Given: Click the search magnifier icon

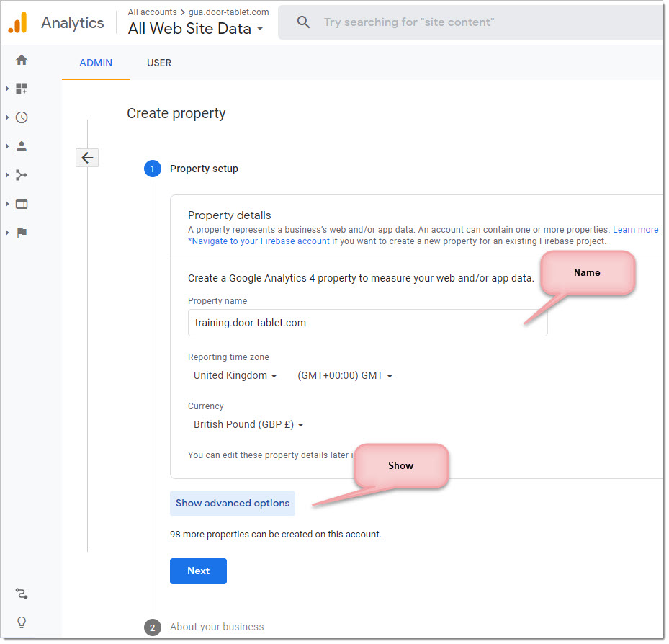Looking at the screenshot, I should click(304, 22).
